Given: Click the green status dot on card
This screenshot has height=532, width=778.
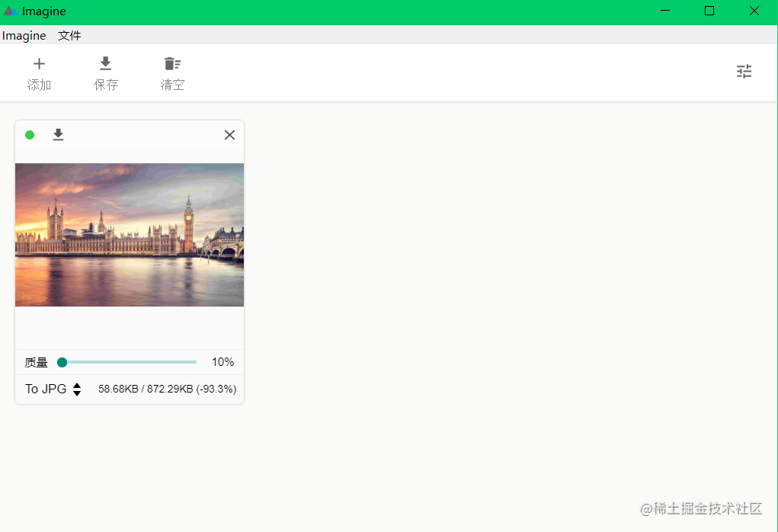Looking at the screenshot, I should [30, 135].
